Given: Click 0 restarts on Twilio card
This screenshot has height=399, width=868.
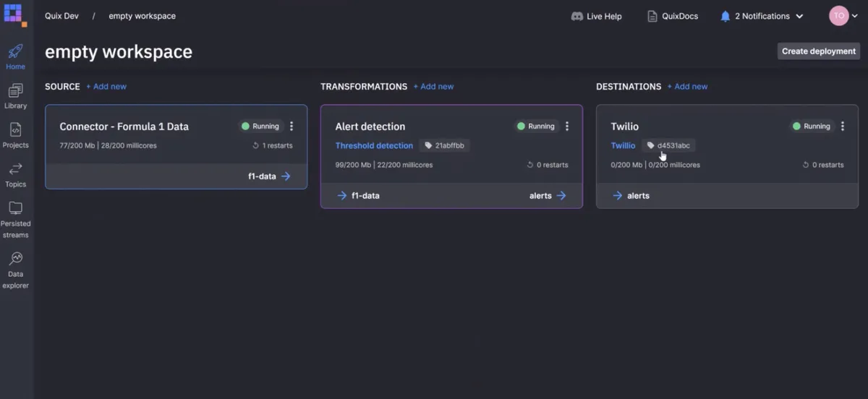Looking at the screenshot, I should (823, 166).
